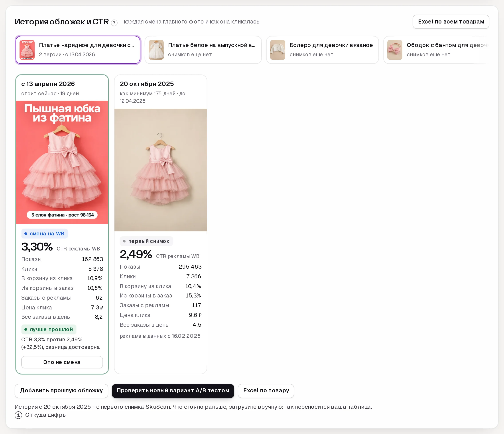504x434 pixels.
Task: Click the bolero thumbnail in tab
Action: pyautogui.click(x=278, y=50)
